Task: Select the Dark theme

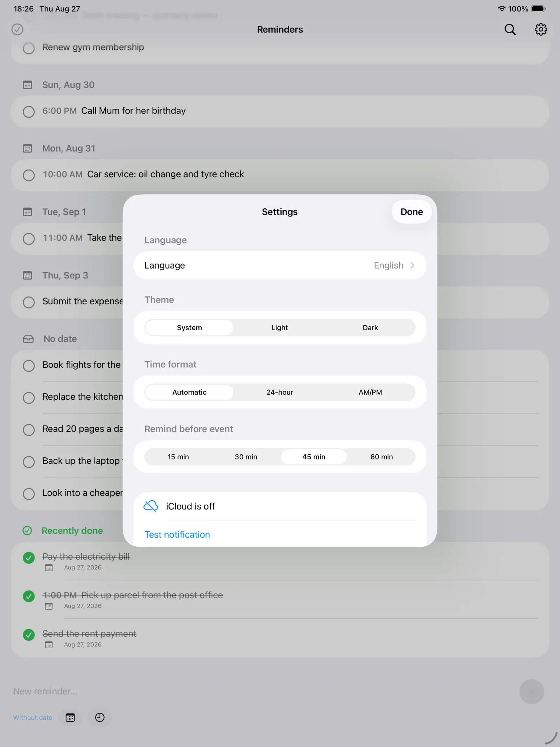Action: 370,327
